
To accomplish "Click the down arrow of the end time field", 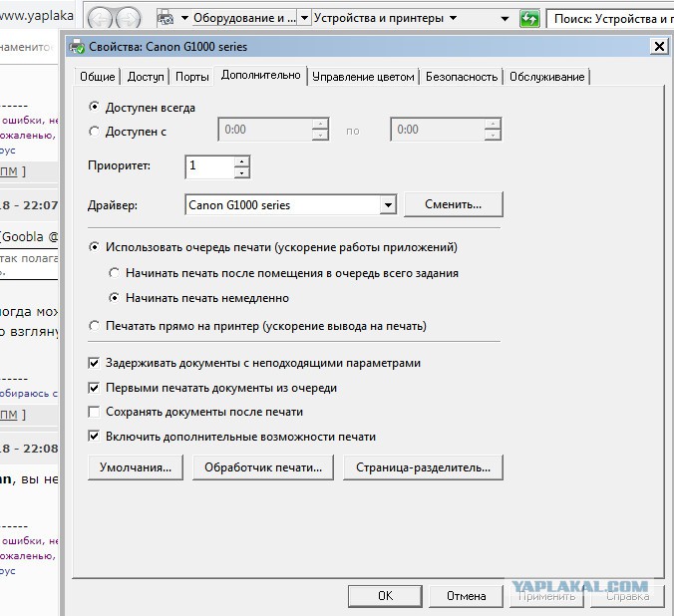I will coord(493,135).
